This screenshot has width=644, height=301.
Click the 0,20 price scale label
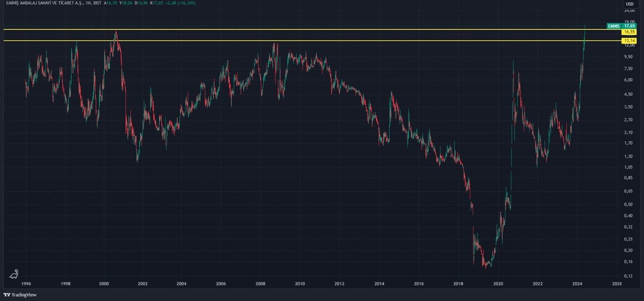[x=630, y=250]
